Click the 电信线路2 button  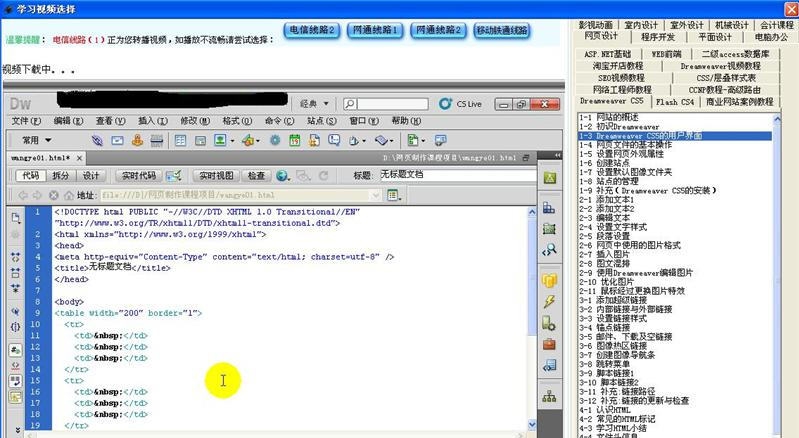pos(312,31)
